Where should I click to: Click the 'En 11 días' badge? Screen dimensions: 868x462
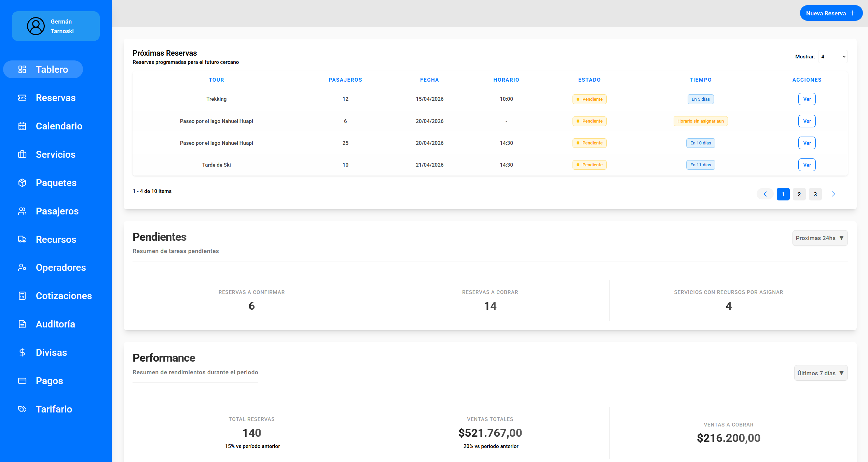700,165
